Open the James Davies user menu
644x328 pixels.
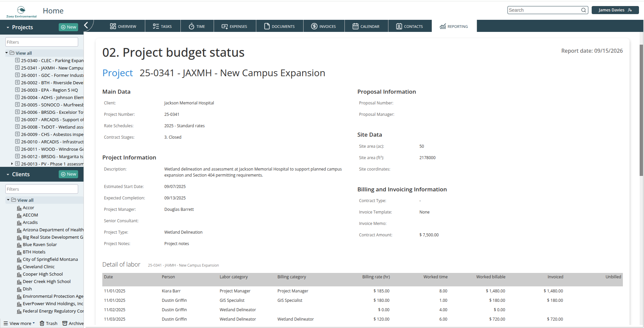pyautogui.click(x=615, y=10)
